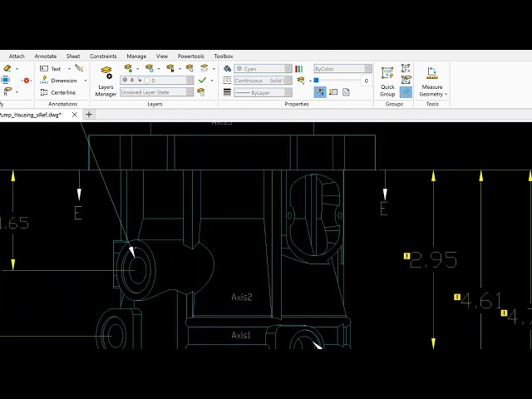Click the lineweight icon beside ByLayer
Screen dimensions: 532x399
227,92
